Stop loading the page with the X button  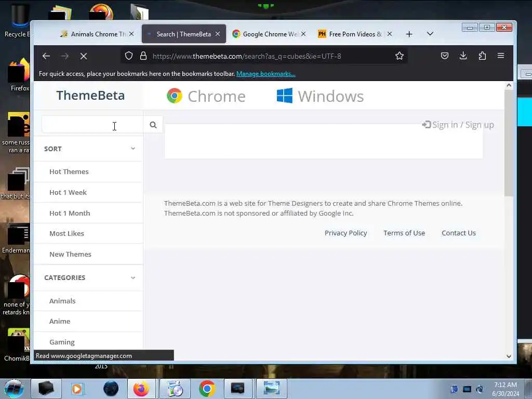pos(84,56)
